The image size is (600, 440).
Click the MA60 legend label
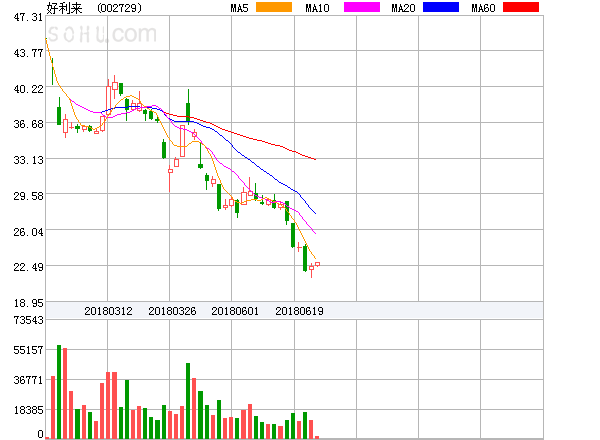point(483,8)
